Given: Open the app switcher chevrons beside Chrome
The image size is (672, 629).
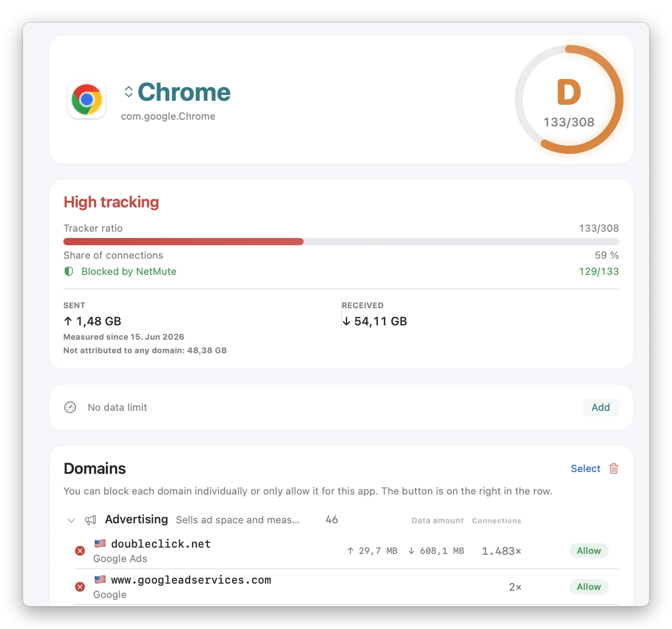Looking at the screenshot, I should tap(129, 92).
